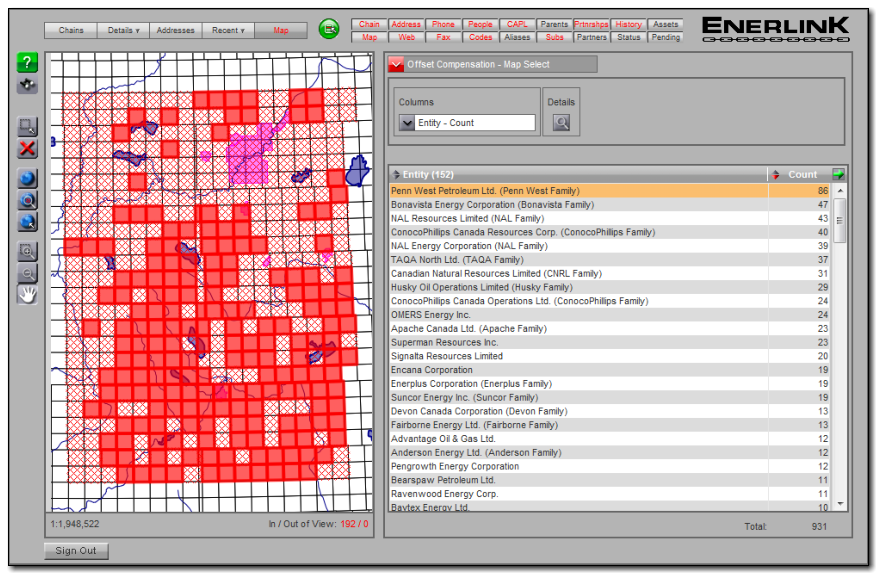Click the map settings tool icon
This screenshot has width=884, height=581.
click(27, 85)
